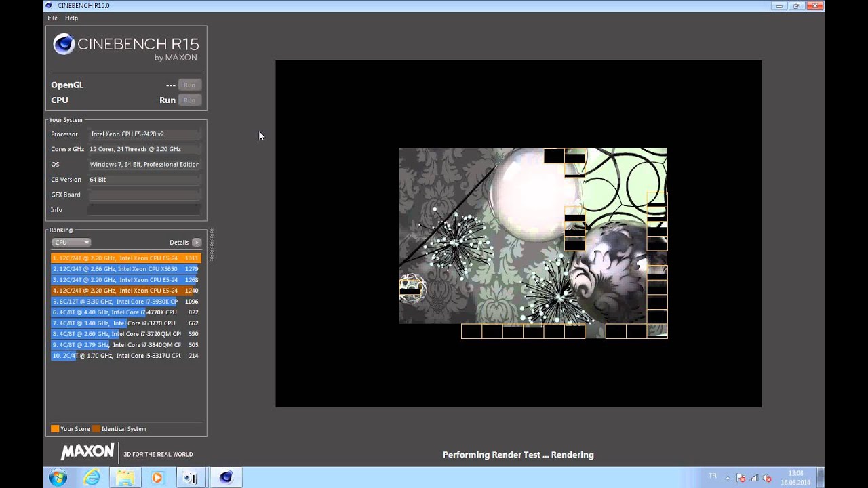Open the Windows Start menu
The height and width of the screenshot is (488, 868).
coord(58,477)
